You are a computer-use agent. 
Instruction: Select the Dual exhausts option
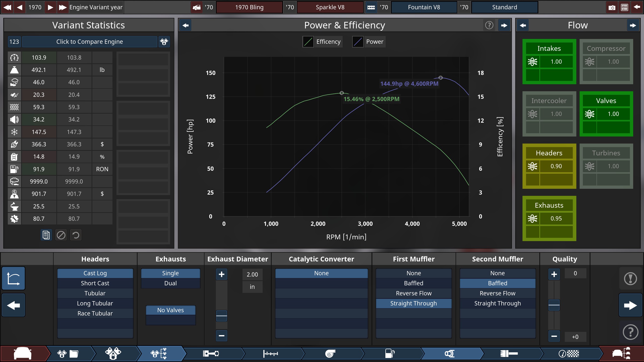[x=170, y=283]
